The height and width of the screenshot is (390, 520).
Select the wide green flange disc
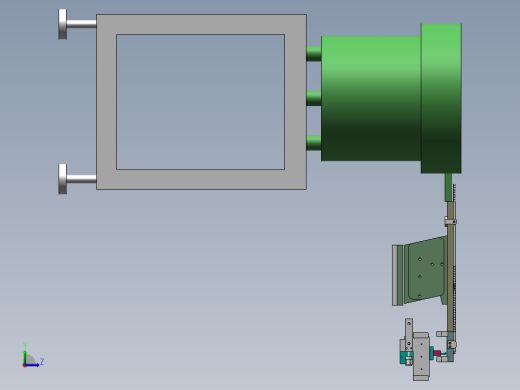tap(441, 98)
